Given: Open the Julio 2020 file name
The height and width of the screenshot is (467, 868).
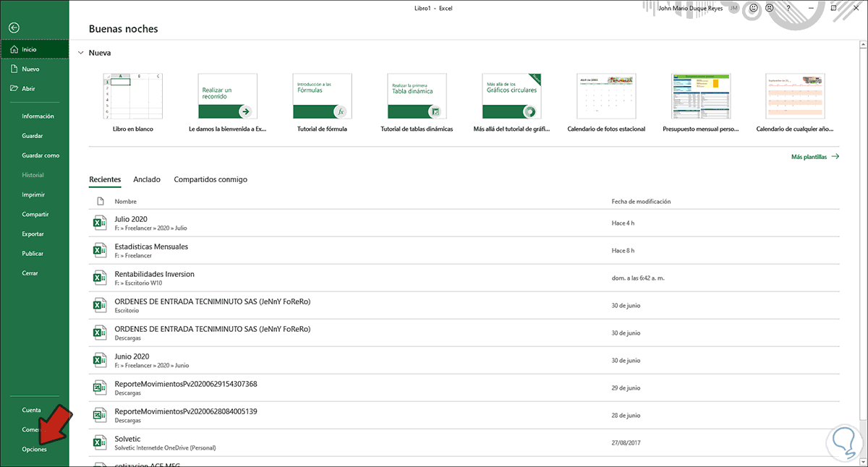Looking at the screenshot, I should [131, 219].
